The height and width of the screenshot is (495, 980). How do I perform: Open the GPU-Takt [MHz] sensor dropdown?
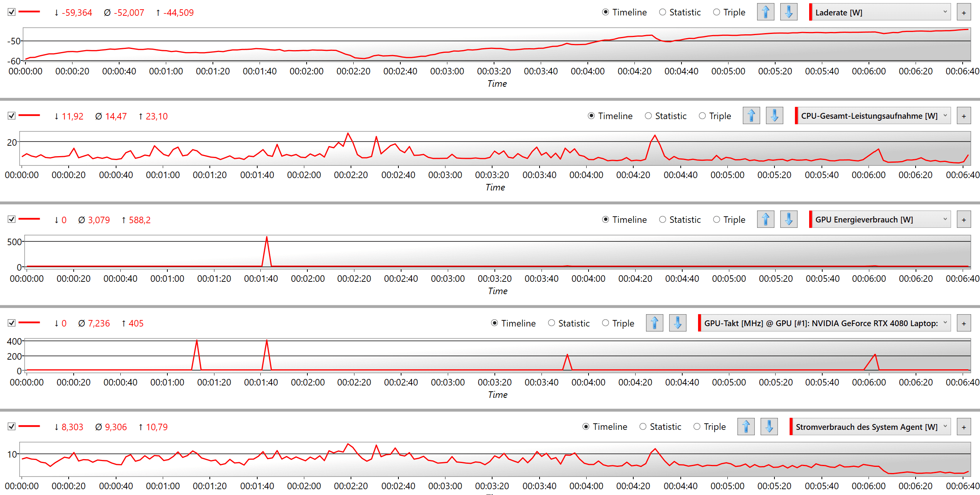(825, 323)
